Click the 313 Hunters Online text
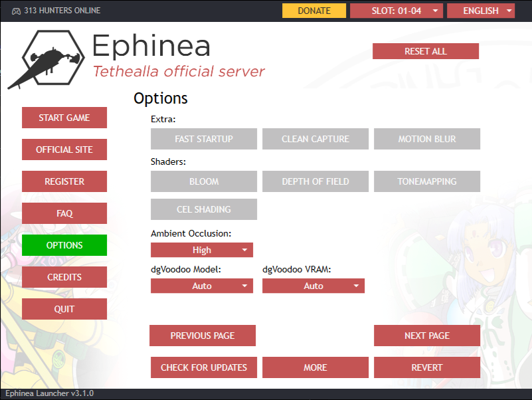532x400 pixels. click(62, 11)
